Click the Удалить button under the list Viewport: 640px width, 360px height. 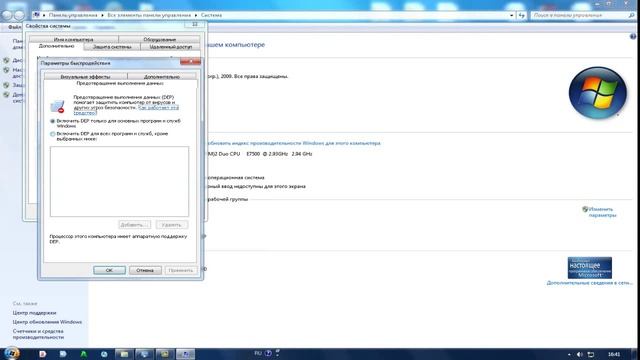tap(171, 225)
